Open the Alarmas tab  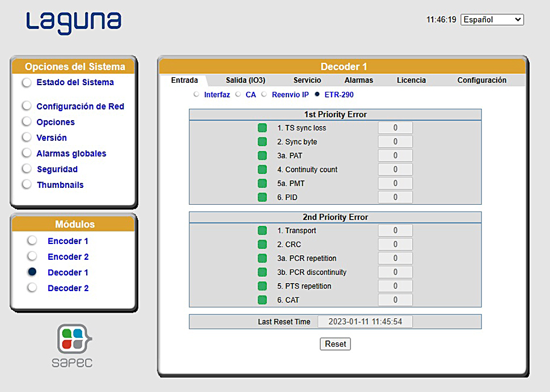tap(359, 80)
